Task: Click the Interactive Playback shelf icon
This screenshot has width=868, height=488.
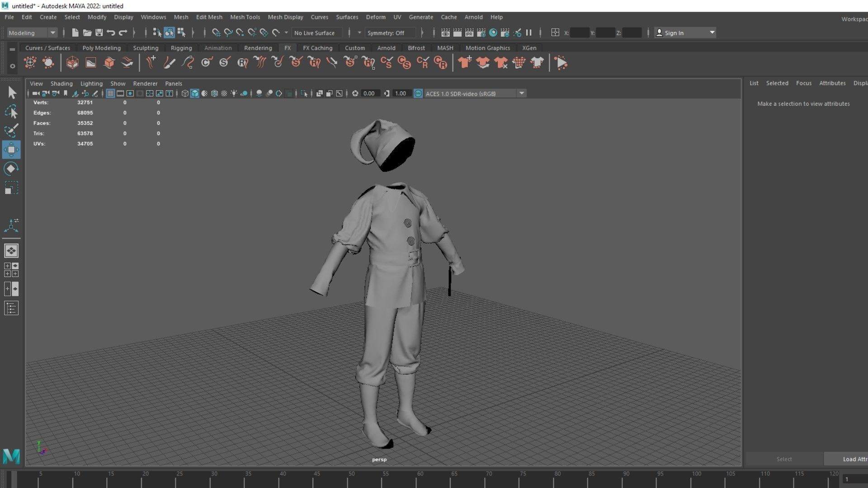Action: click(561, 63)
